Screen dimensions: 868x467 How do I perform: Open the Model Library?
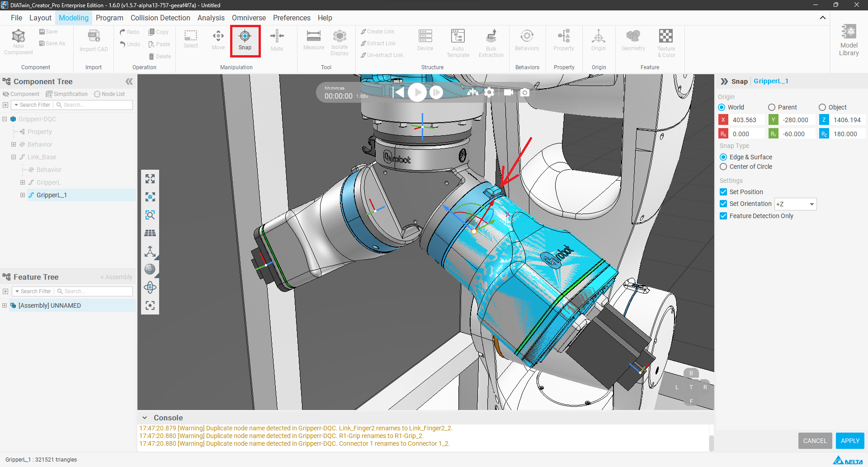click(x=849, y=40)
